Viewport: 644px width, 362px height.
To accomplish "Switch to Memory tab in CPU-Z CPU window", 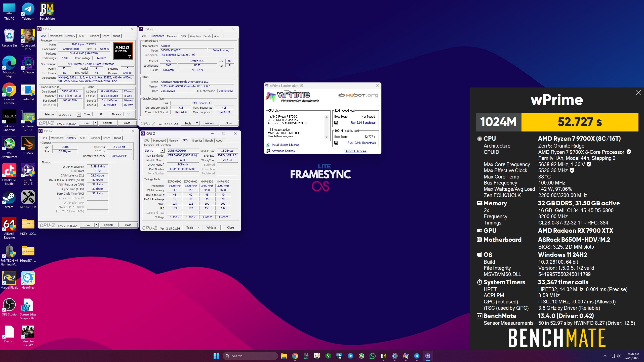I will click(x=70, y=36).
